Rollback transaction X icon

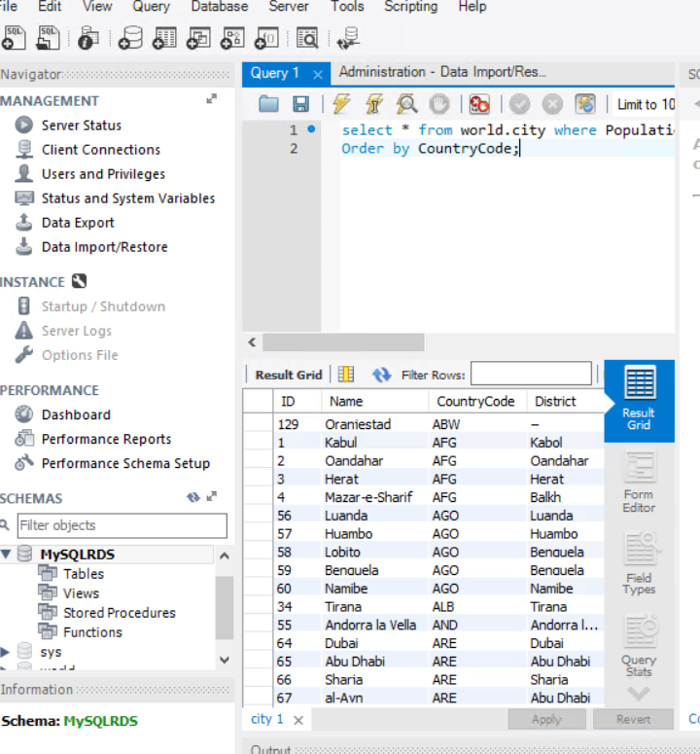click(x=552, y=104)
